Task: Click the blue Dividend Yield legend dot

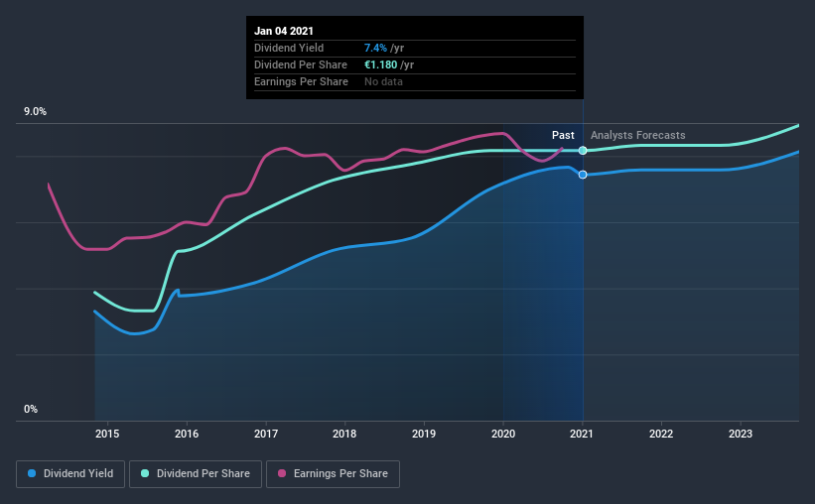Action: click(x=32, y=473)
